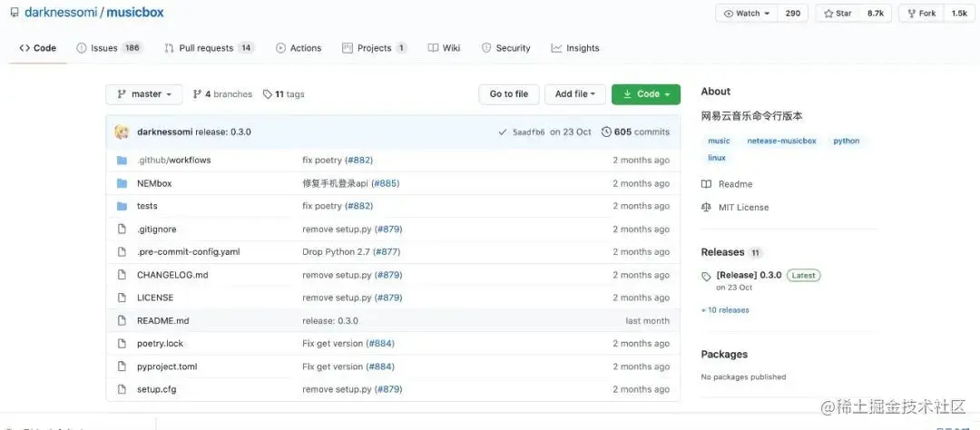980x430 pixels.
Task: Click the file icon for README.md
Action: pos(122,320)
